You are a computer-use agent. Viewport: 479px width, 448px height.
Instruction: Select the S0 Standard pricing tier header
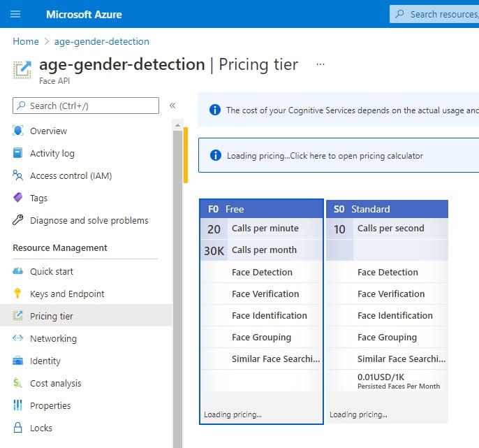[x=387, y=209]
